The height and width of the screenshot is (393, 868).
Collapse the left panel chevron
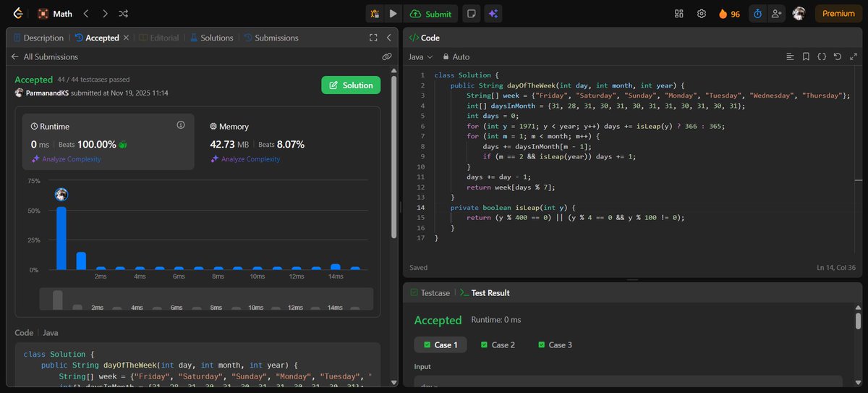tap(389, 38)
